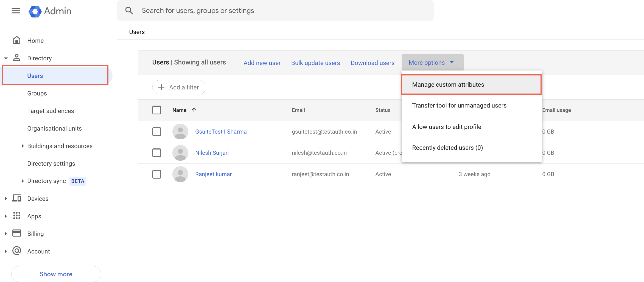This screenshot has height=282, width=644.
Task: Click Bulk update users
Action: point(315,63)
